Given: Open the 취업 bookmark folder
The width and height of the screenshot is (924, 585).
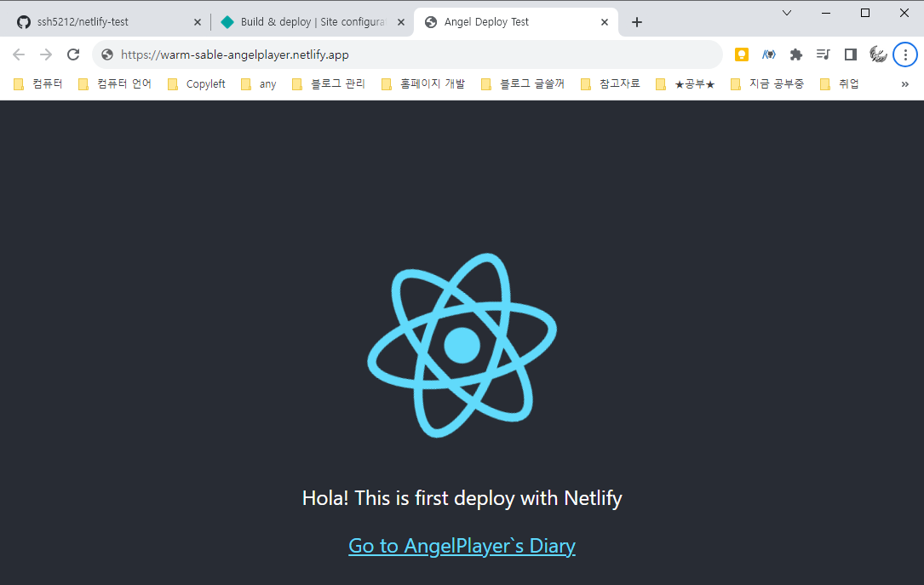Looking at the screenshot, I should [x=840, y=84].
